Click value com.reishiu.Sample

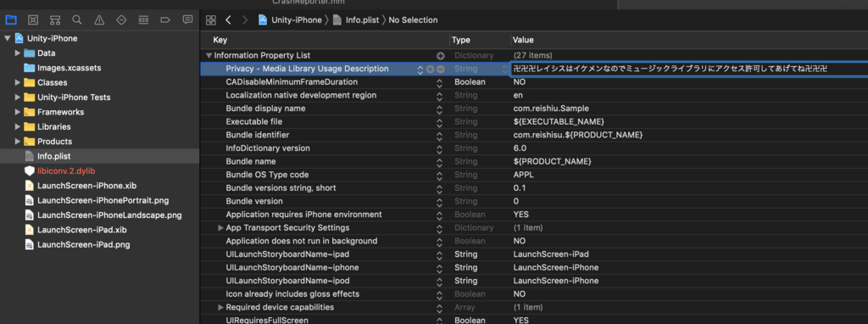click(x=551, y=109)
